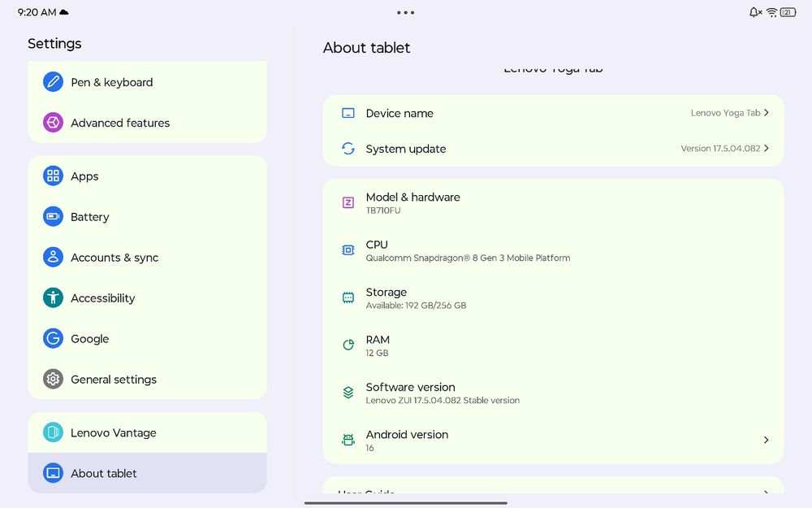
Task: Tap the General settings gear icon
Action: click(53, 379)
